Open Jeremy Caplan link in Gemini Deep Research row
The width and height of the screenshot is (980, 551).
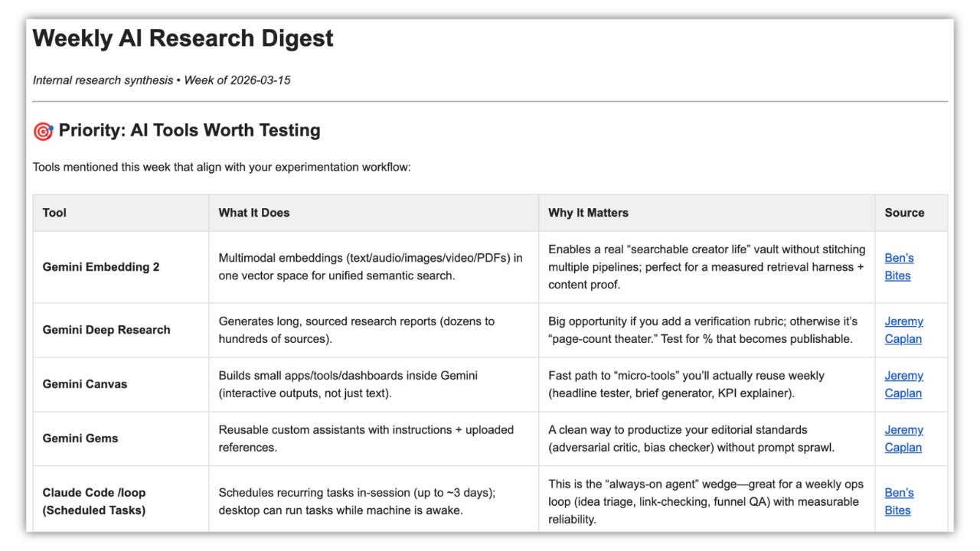903,330
